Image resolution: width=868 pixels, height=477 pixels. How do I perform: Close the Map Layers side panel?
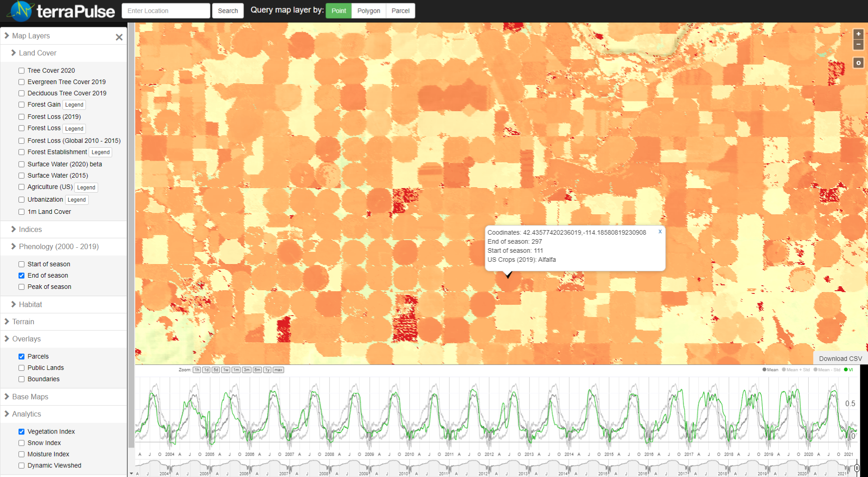(119, 37)
